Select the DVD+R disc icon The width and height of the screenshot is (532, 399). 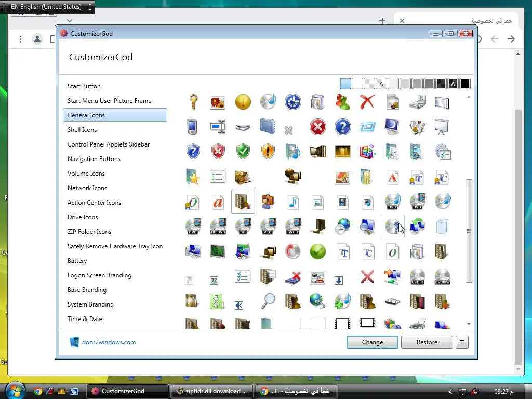(417, 276)
